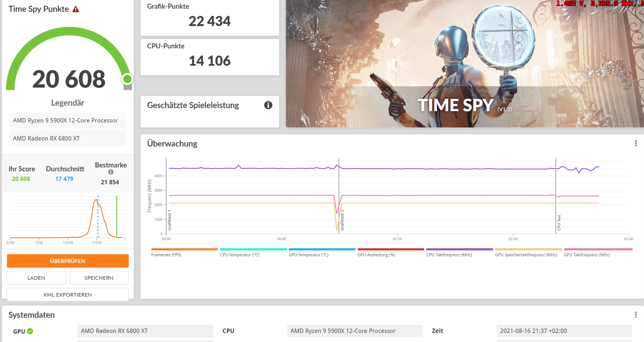Toggle the GPU Taktfrequenz legend entry
Screen dimensions: 644x342
coord(587,255)
